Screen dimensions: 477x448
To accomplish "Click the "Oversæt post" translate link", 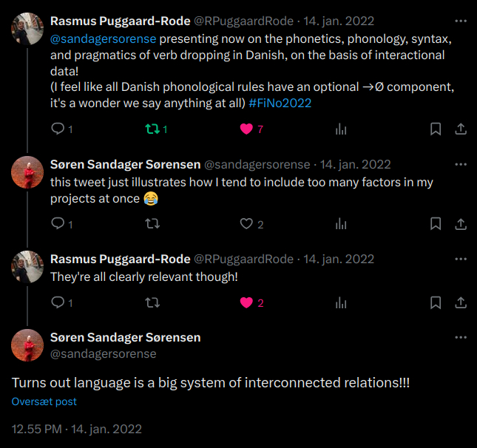I will click(44, 401).
